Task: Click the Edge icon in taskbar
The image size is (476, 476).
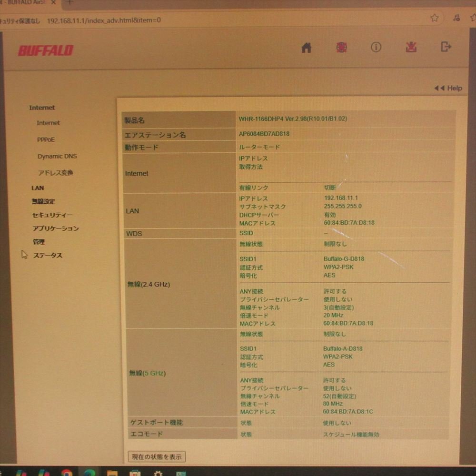Action: pos(89,473)
